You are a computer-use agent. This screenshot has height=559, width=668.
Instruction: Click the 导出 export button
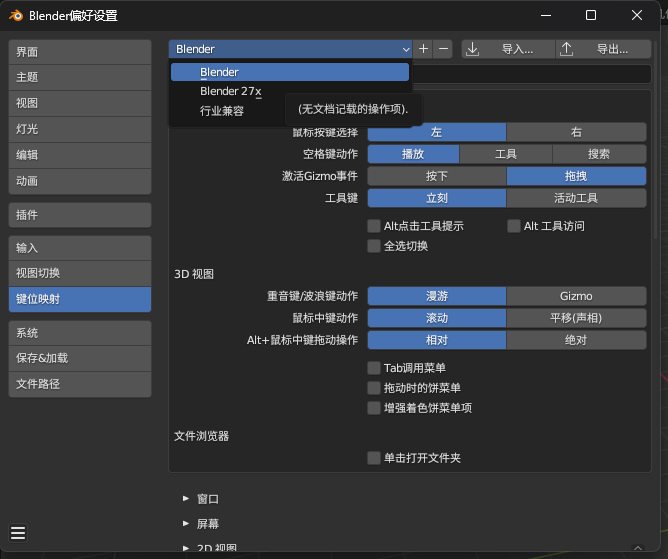604,49
